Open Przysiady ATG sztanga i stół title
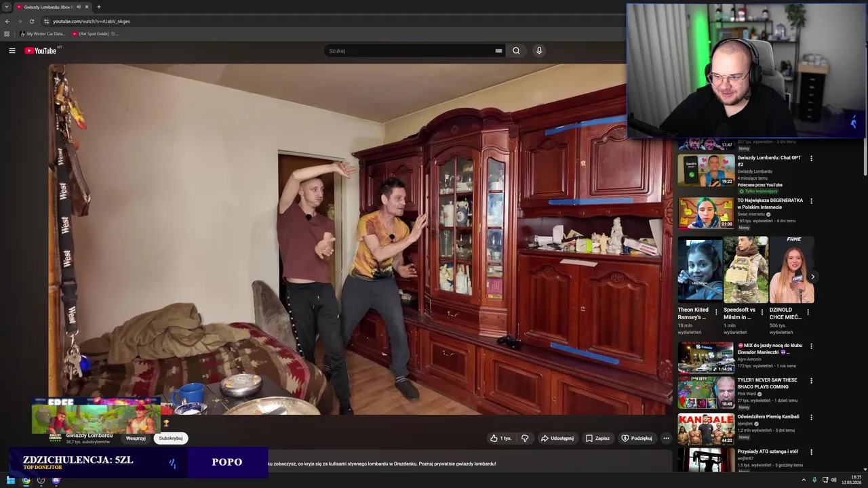The image size is (868, 488). tap(768, 451)
